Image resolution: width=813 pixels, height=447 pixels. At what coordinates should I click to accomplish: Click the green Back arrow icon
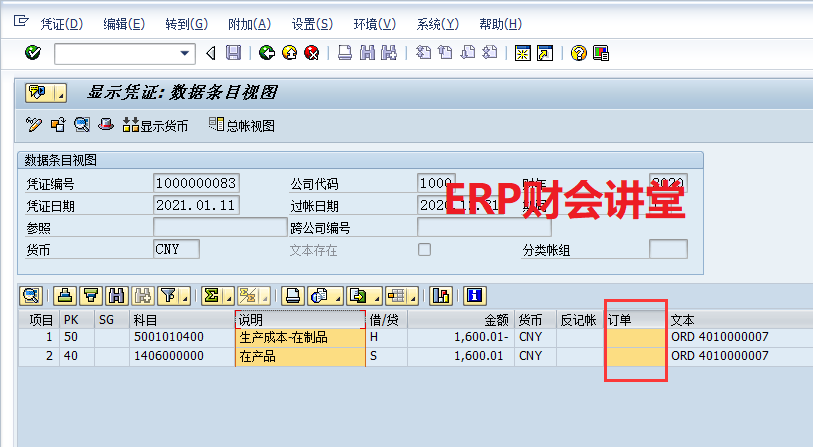(x=266, y=53)
